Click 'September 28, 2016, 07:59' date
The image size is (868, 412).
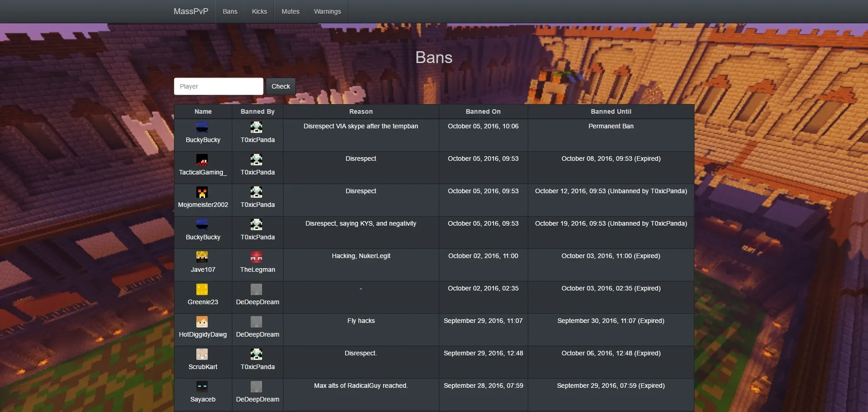[x=484, y=386]
